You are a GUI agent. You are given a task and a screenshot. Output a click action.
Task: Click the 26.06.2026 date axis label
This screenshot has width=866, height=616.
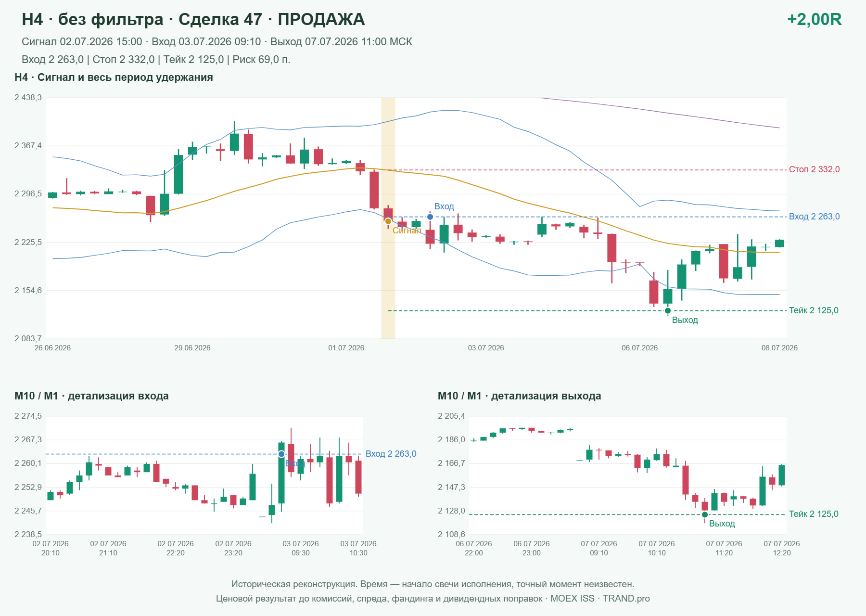click(x=52, y=348)
